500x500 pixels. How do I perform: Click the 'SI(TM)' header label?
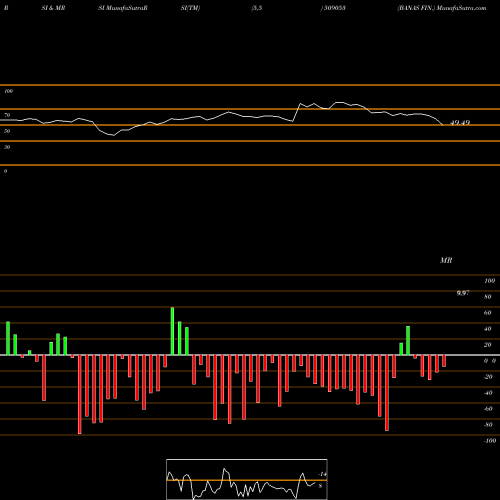pos(190,8)
